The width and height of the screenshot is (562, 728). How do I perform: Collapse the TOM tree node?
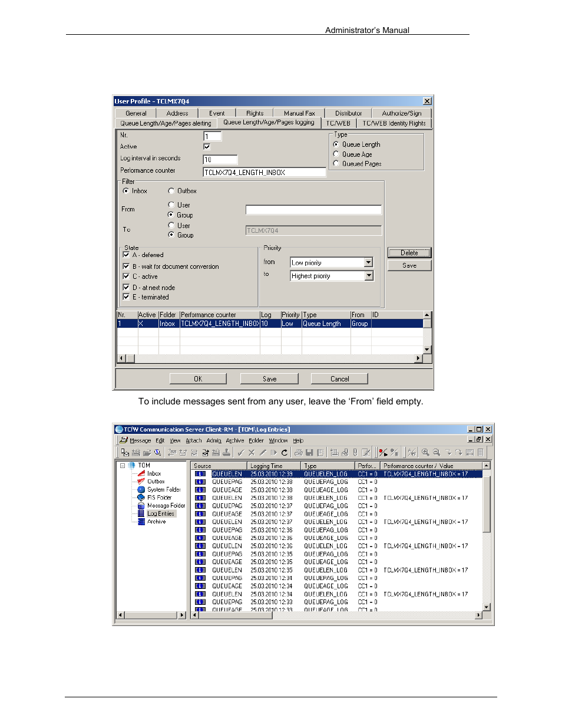click(x=123, y=466)
